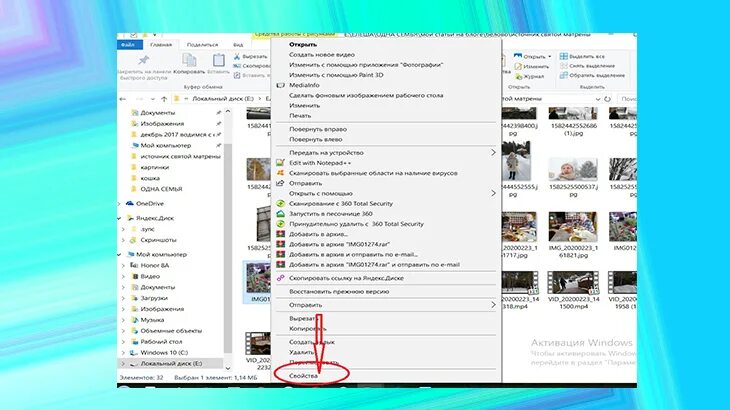Screen dimensions: 730x410
Task: Open the кошка folder in Quick access
Action: pos(150,178)
